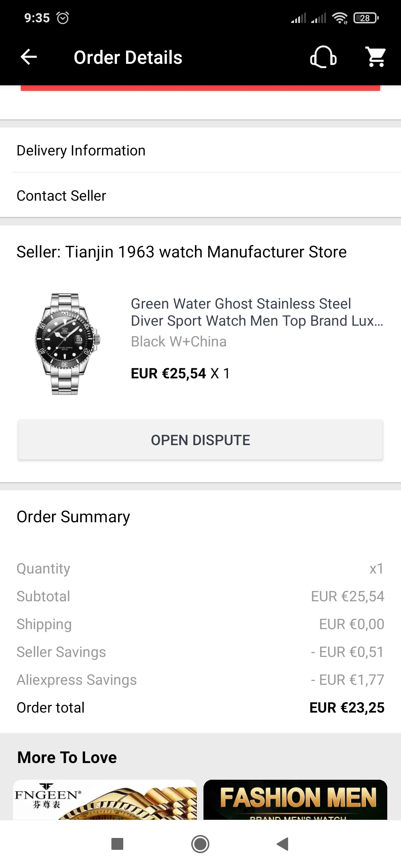Screen dimensions: 401x868
Task: Open Contact Seller
Action: 61,196
